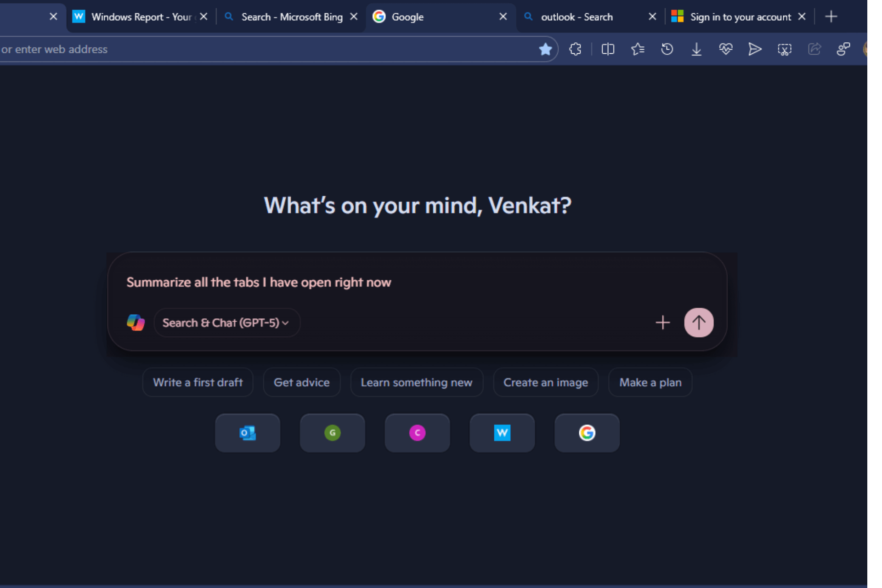
Task: Open browsing History icon
Action: (667, 49)
